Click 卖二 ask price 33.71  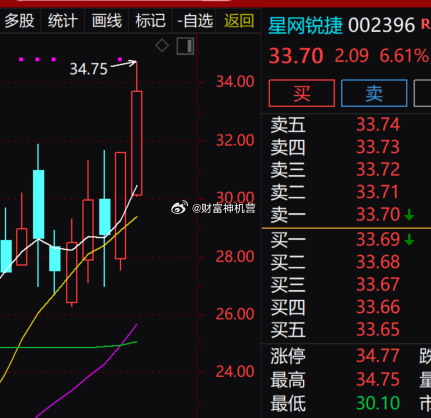coord(378,192)
